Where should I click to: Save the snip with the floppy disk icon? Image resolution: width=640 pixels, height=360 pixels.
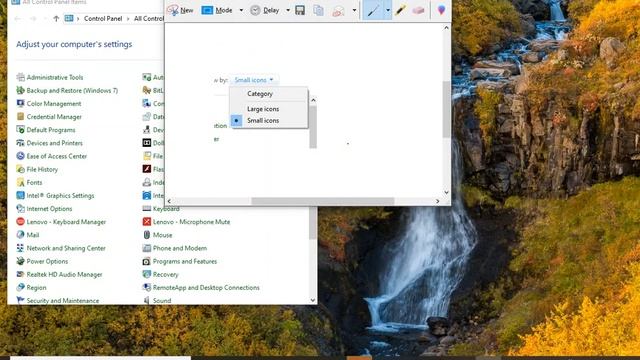tap(300, 10)
